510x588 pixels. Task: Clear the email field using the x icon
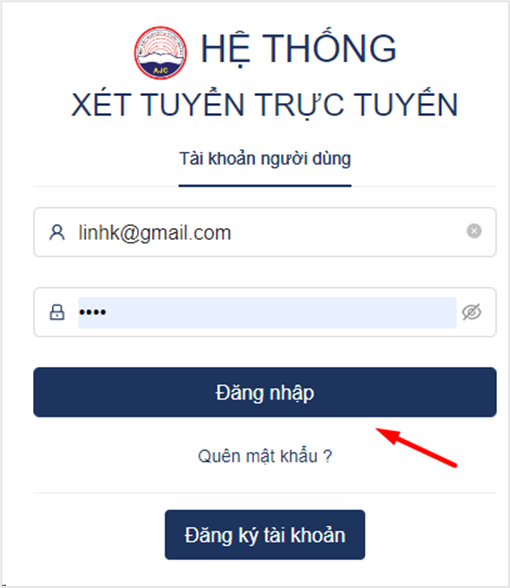[474, 231]
